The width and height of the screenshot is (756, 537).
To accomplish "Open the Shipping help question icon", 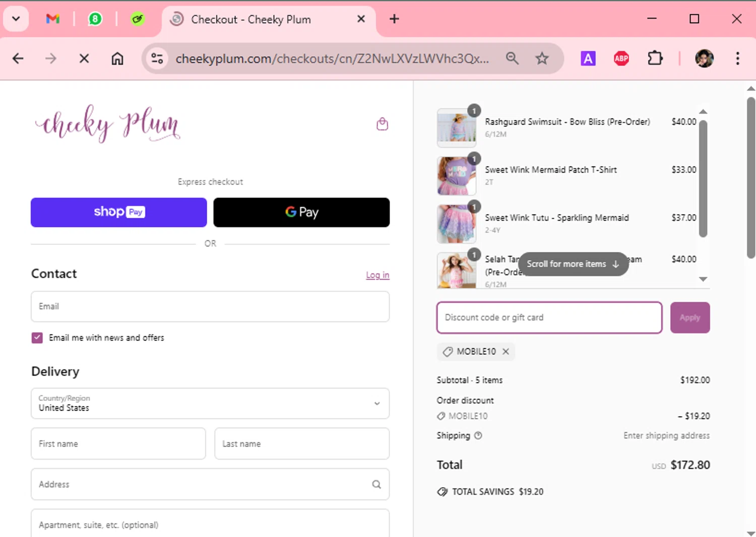I will click(478, 436).
